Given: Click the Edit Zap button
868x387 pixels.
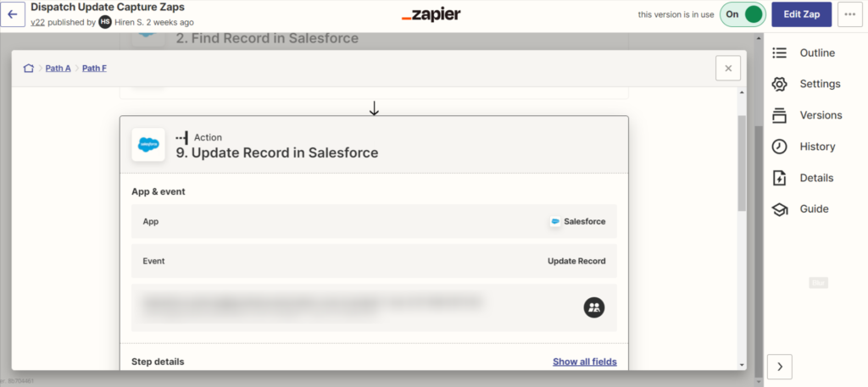Looking at the screenshot, I should pyautogui.click(x=801, y=14).
